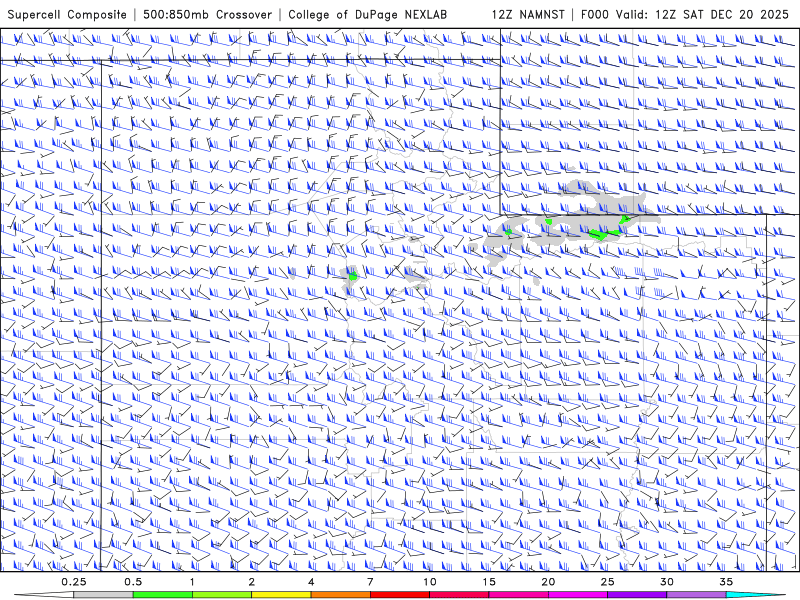Screen dimensions: 800x600
Task: Click the "12Z NAMNST" model run label
Action: 528,15
